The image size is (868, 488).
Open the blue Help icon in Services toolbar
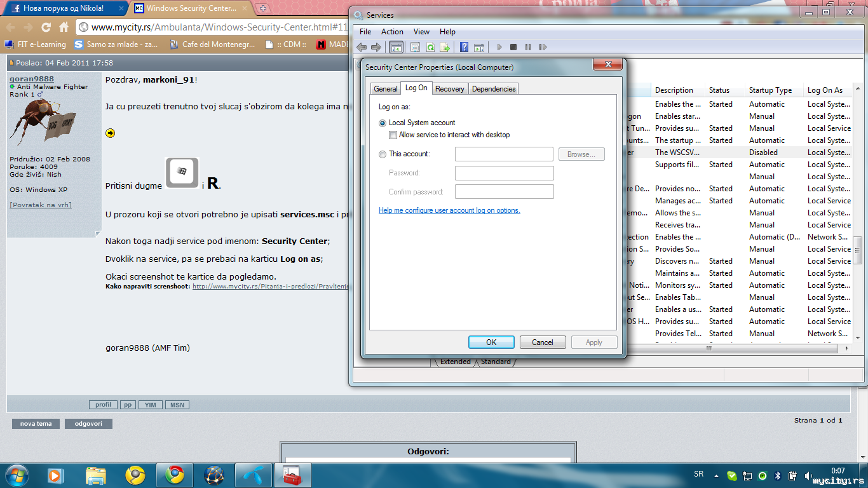point(465,47)
